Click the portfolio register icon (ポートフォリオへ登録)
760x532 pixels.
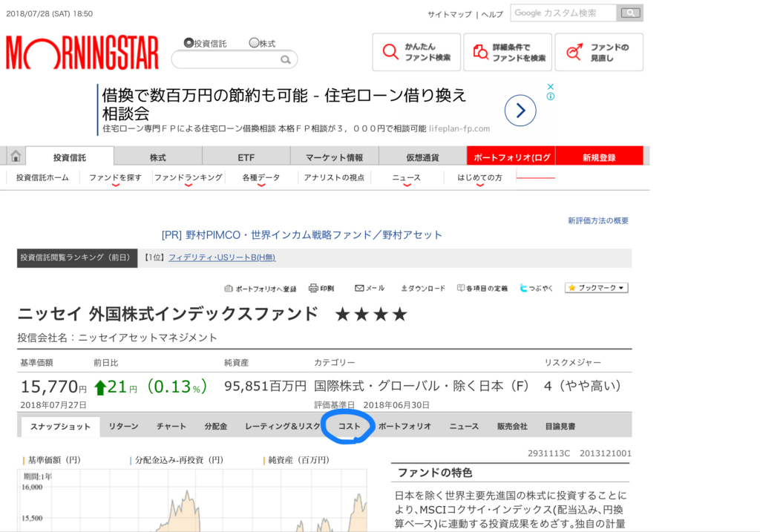coord(229,289)
